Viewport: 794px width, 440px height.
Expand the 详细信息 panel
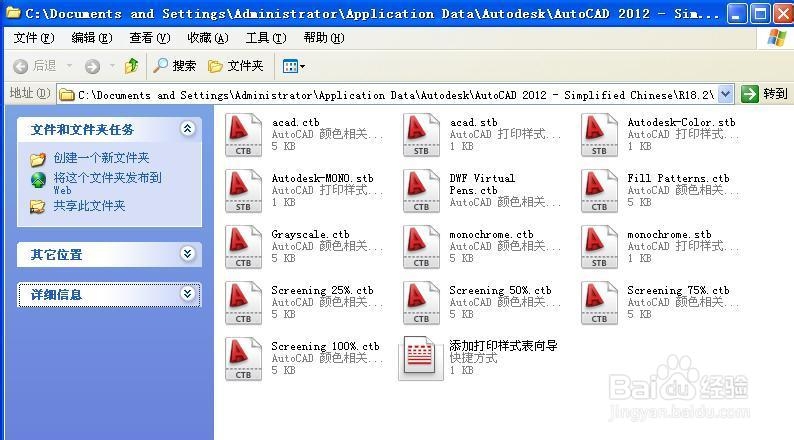point(187,294)
